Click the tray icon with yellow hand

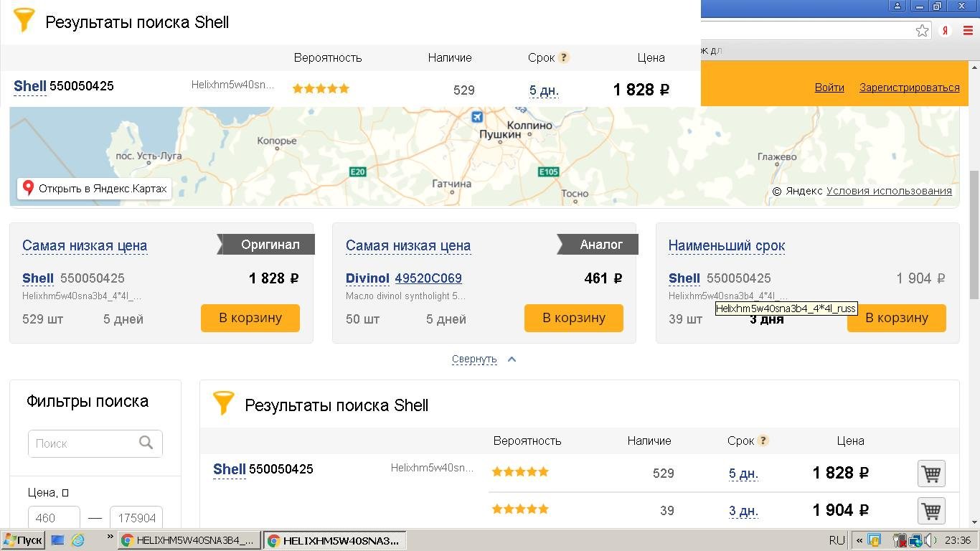point(875,540)
